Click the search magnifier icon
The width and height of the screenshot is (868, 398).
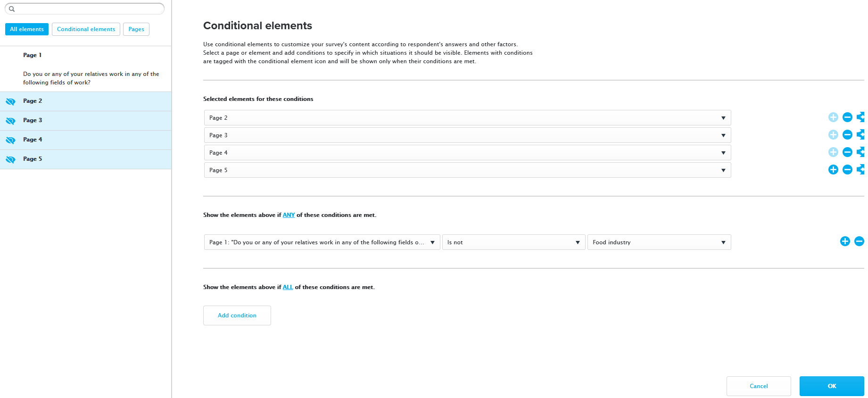tap(12, 9)
